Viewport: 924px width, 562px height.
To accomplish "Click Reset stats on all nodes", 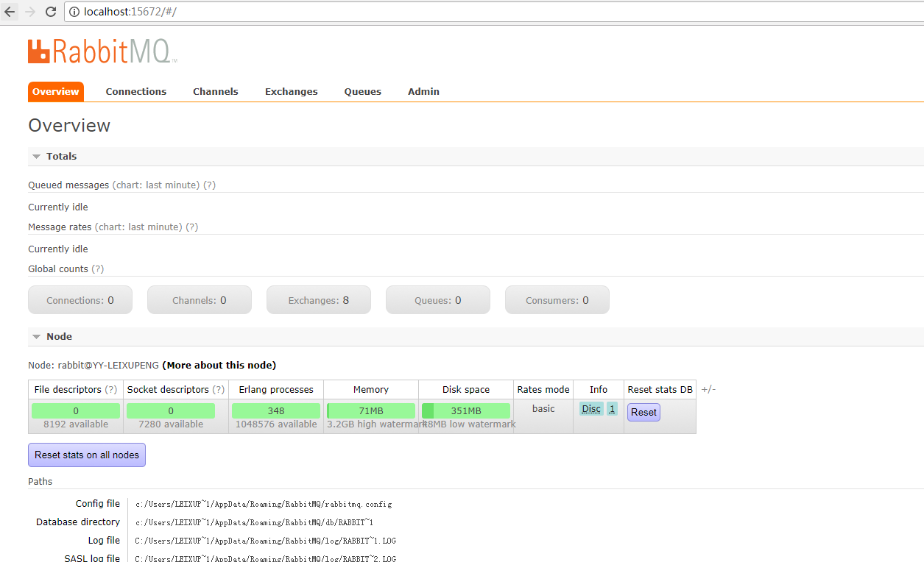I will [x=87, y=455].
